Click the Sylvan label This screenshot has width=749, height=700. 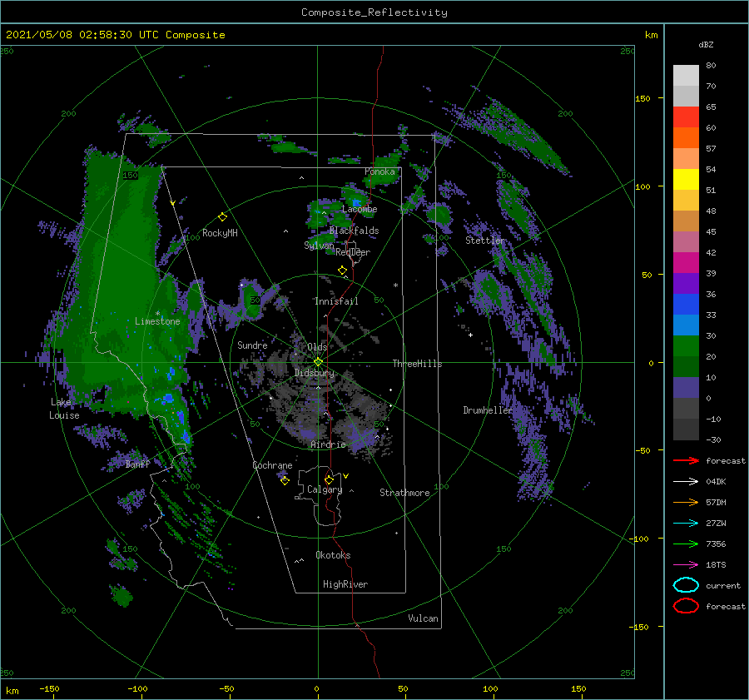[319, 245]
